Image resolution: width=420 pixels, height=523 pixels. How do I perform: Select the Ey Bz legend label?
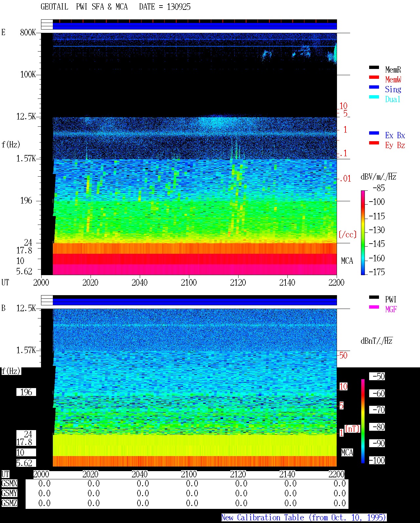point(395,145)
